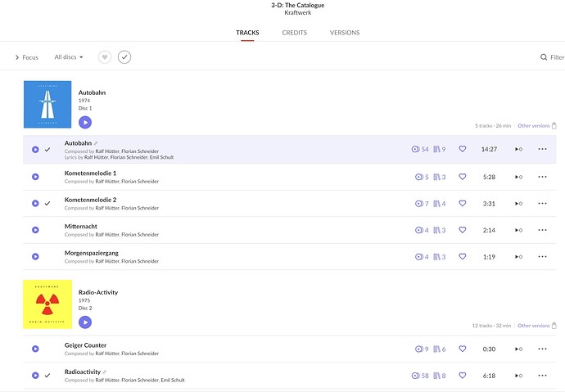This screenshot has width=565, height=392.
Task: Toggle selected checkmark on Kometenmelodie 2 row
Action: point(47,204)
